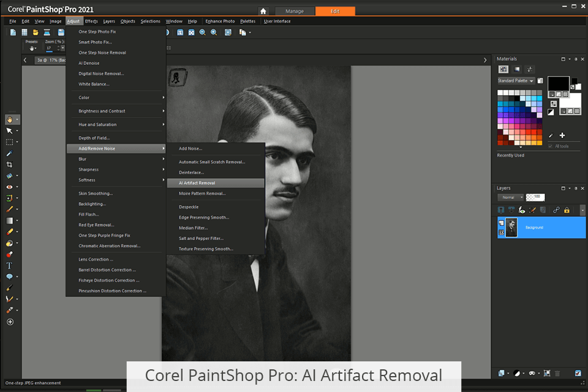588x392 pixels.
Task: Open the Normal blend mode dropdown
Action: click(510, 197)
